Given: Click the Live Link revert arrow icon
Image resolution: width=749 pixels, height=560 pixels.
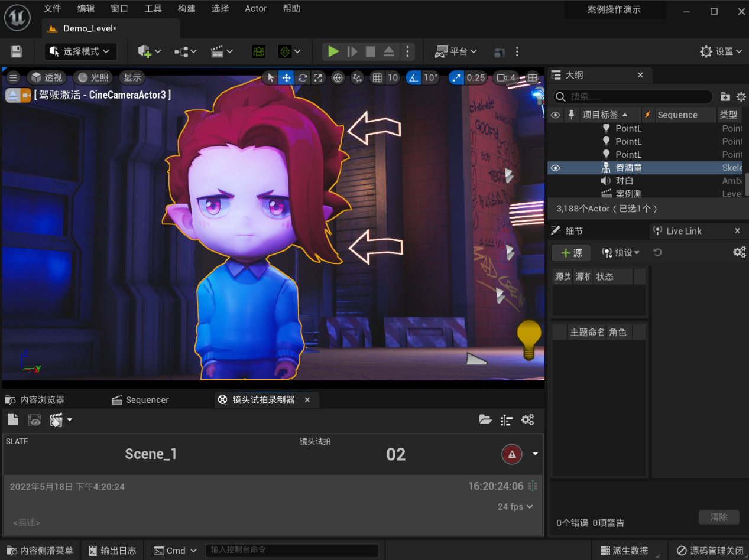Looking at the screenshot, I should tap(657, 253).
